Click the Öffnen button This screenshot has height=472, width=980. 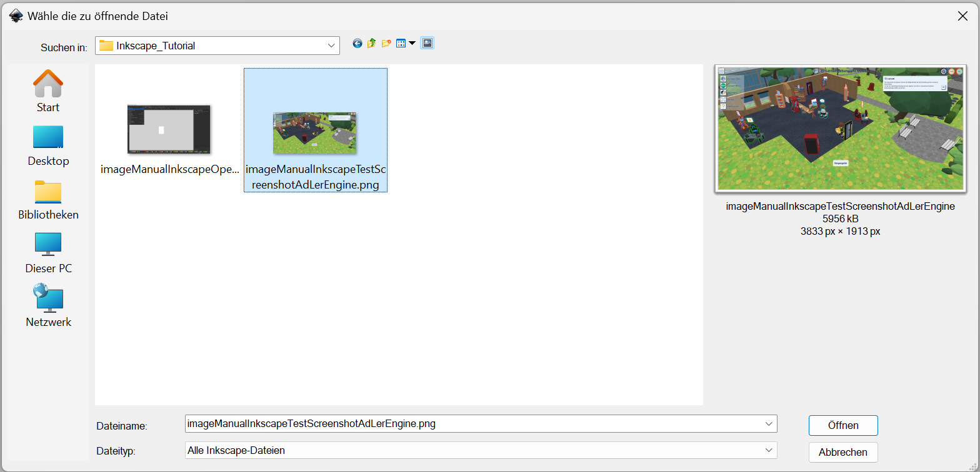pyautogui.click(x=843, y=425)
